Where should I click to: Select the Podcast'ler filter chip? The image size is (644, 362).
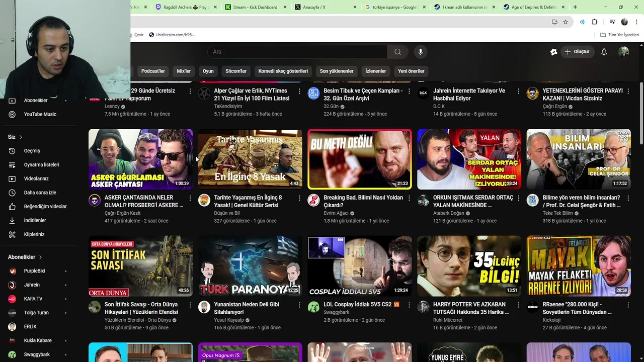pos(153,71)
